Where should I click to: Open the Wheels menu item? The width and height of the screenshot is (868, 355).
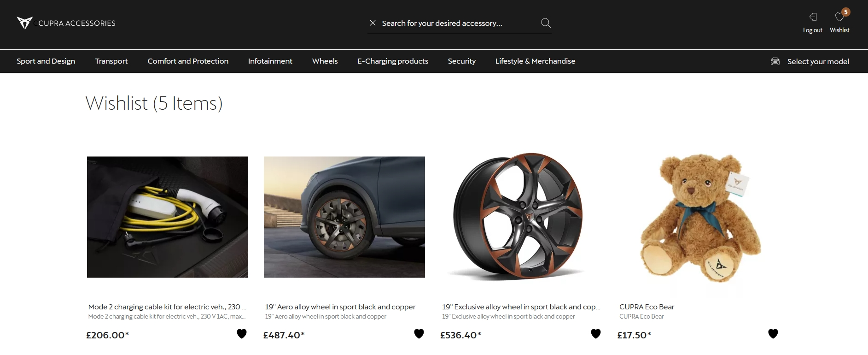pyautogui.click(x=325, y=61)
